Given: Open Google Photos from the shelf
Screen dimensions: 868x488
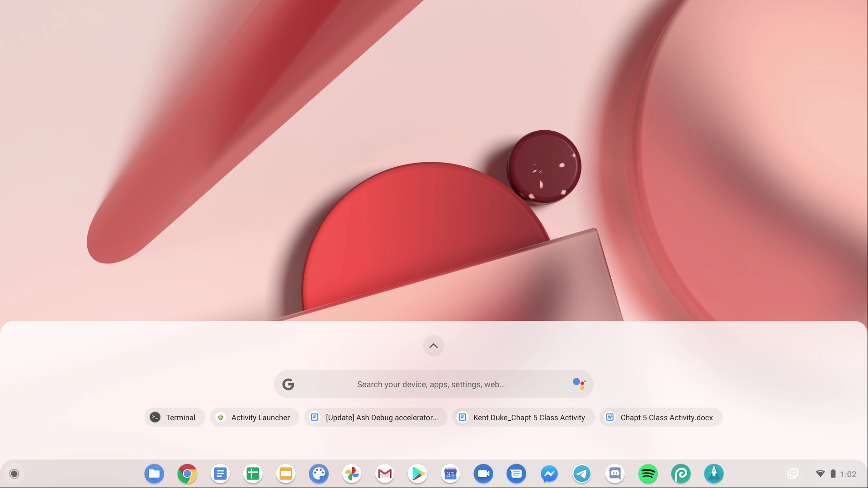Looking at the screenshot, I should tap(351, 473).
